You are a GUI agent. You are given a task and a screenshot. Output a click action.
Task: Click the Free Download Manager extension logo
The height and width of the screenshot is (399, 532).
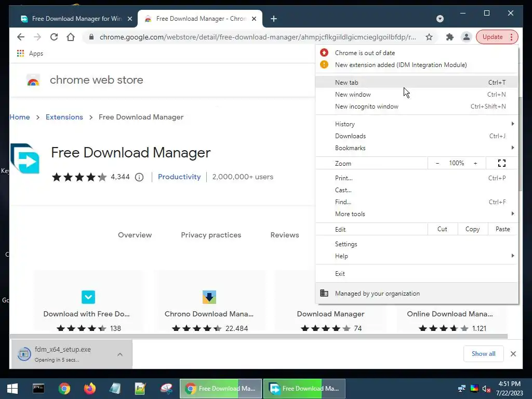point(25,158)
